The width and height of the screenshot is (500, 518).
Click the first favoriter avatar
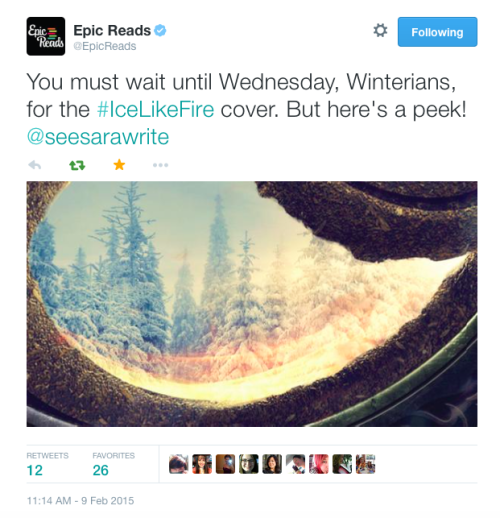pos(179,464)
